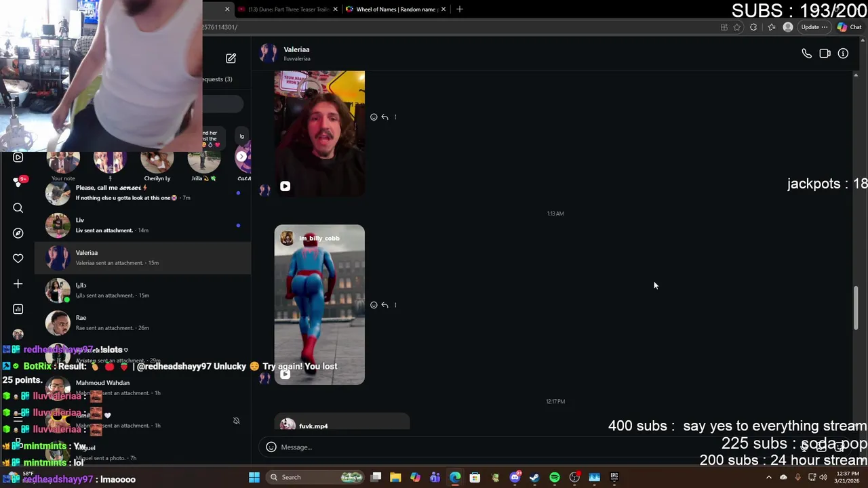
Task: Click the Create plus icon in sidebar
Action: point(18,284)
